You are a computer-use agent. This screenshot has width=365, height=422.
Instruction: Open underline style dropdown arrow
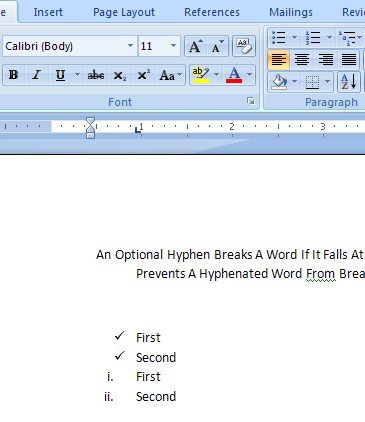click(x=77, y=75)
